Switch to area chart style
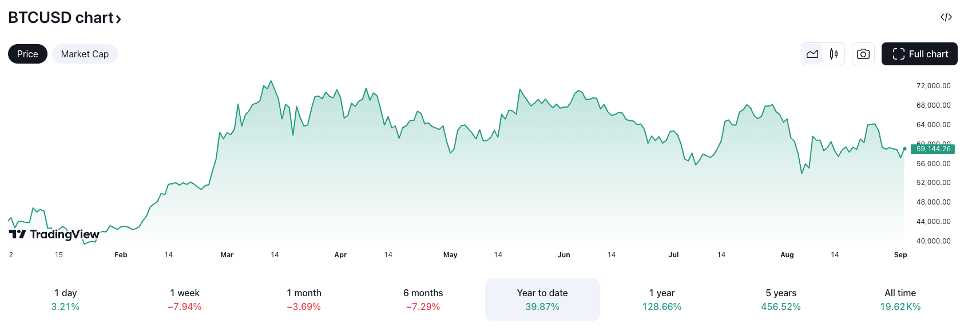The width and height of the screenshot is (980, 334). click(x=812, y=54)
